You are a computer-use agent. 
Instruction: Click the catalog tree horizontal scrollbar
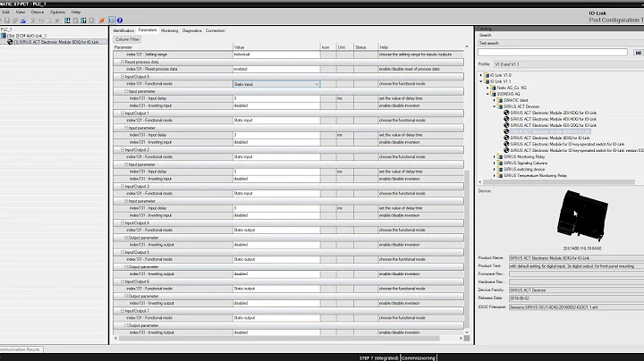558,181
